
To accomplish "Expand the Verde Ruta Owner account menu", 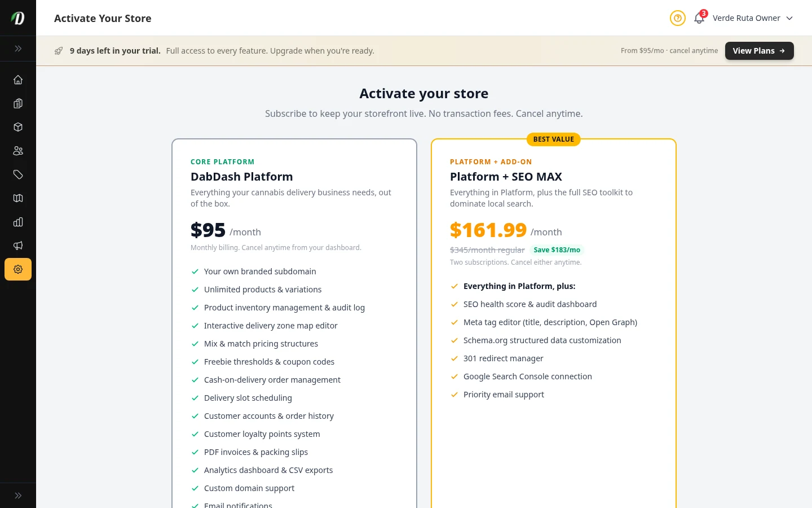I will coord(752,18).
